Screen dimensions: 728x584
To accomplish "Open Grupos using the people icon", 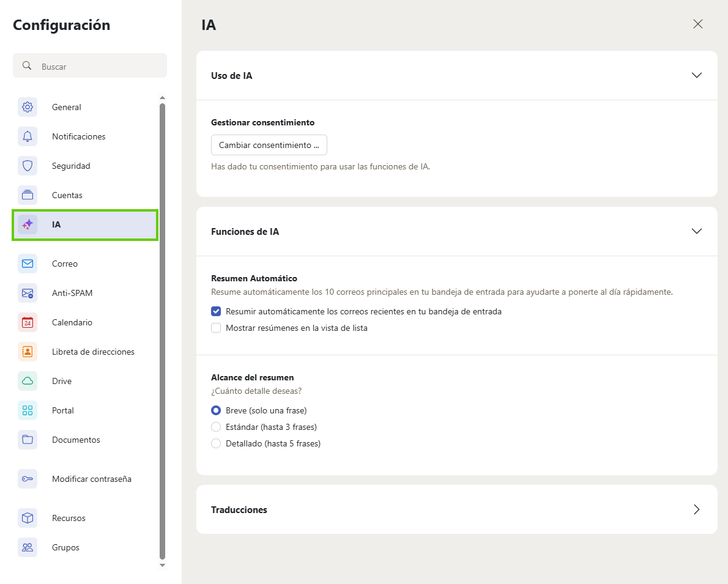I will pyautogui.click(x=28, y=547).
